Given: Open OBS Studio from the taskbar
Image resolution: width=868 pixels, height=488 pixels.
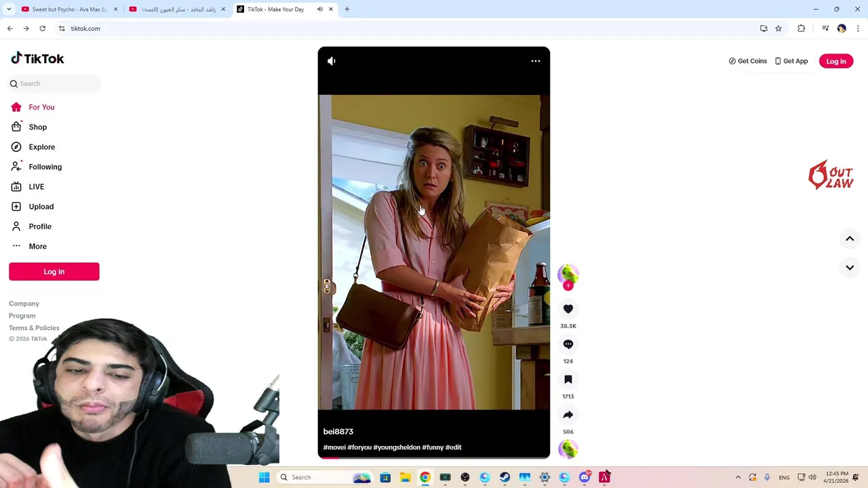Looking at the screenshot, I should [465, 477].
